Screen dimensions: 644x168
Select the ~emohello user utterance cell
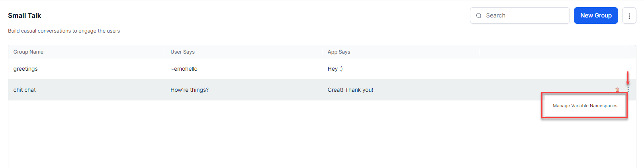click(x=184, y=69)
